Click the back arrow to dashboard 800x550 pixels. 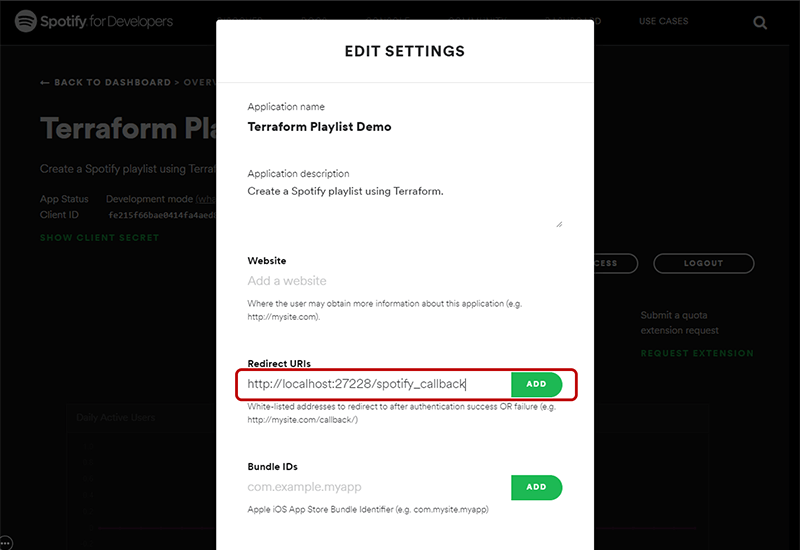click(x=45, y=83)
